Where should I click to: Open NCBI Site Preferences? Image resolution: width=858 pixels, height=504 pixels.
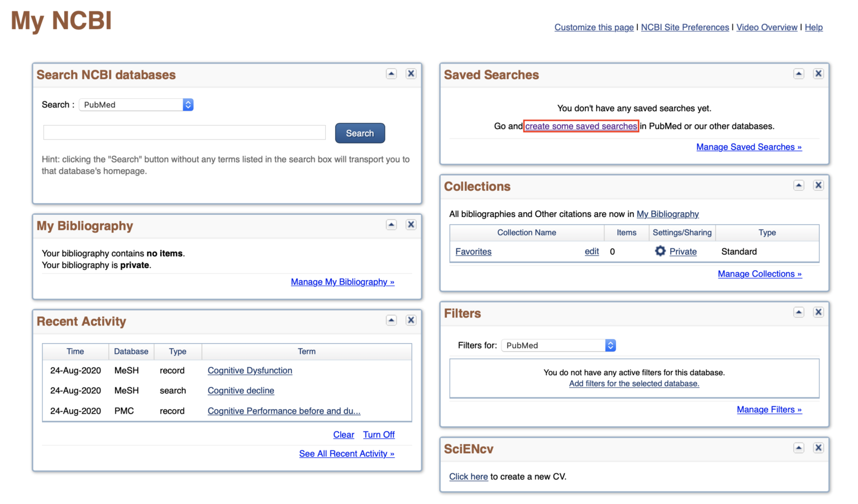pos(685,27)
